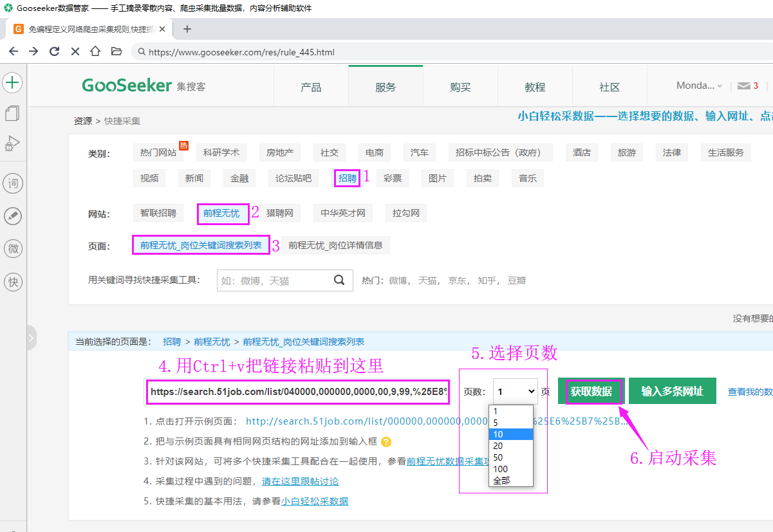Open the folder icon in navigation bar
Image resolution: width=773 pixels, height=532 pixels.
tap(116, 51)
